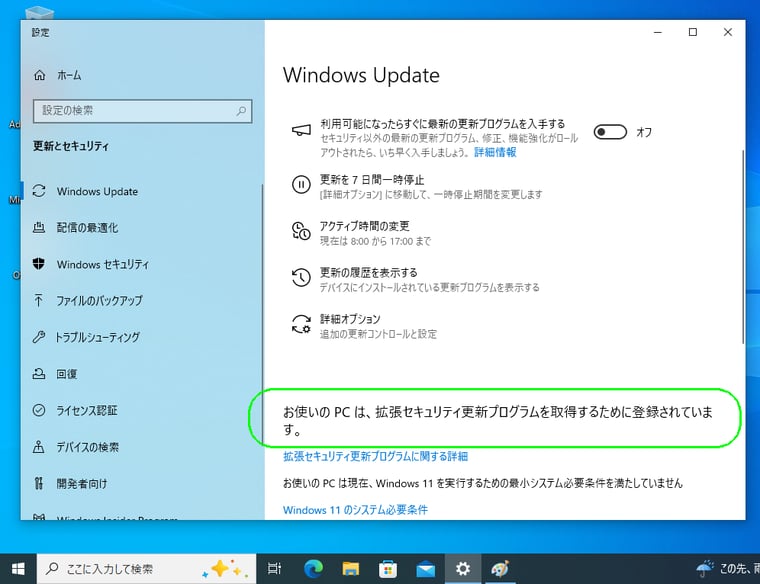
Task: Click the history icon for 更新の履歴を表示する
Action: 301,277
